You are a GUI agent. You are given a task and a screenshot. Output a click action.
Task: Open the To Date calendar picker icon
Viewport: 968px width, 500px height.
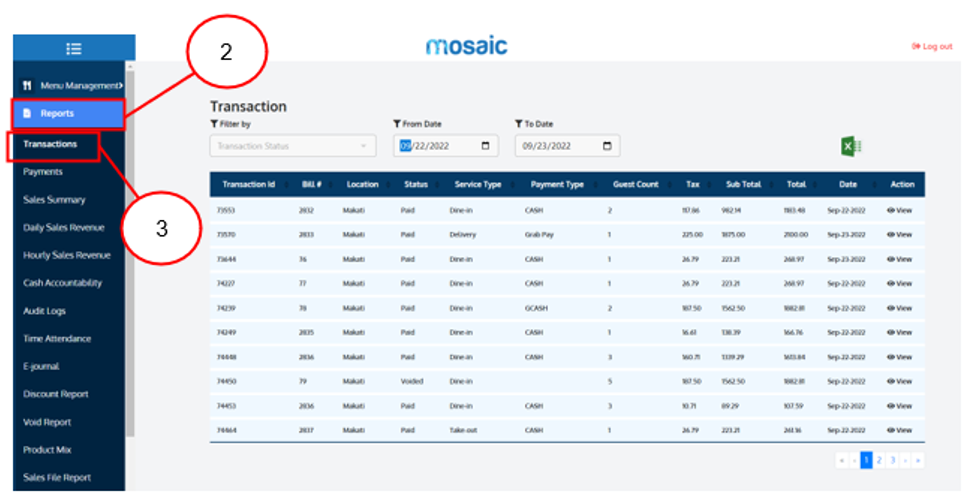point(607,146)
